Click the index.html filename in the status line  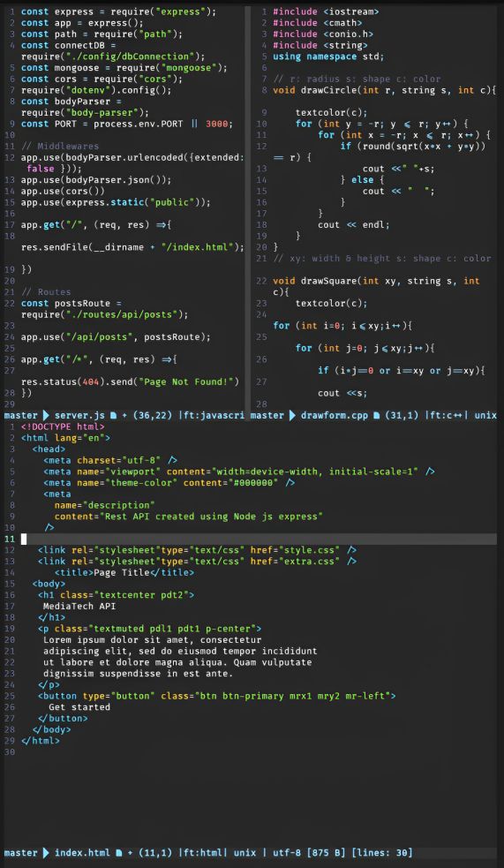(x=82, y=852)
